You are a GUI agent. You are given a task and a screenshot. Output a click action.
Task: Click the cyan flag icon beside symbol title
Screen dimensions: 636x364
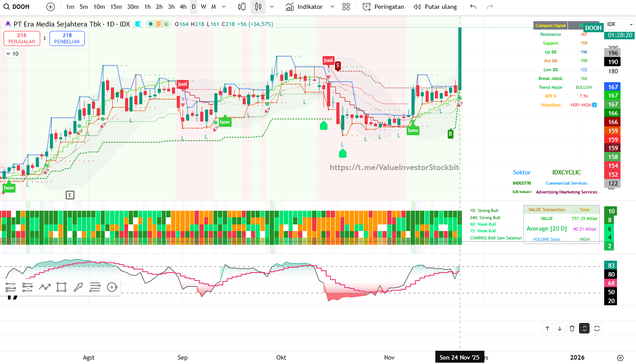[138, 24]
